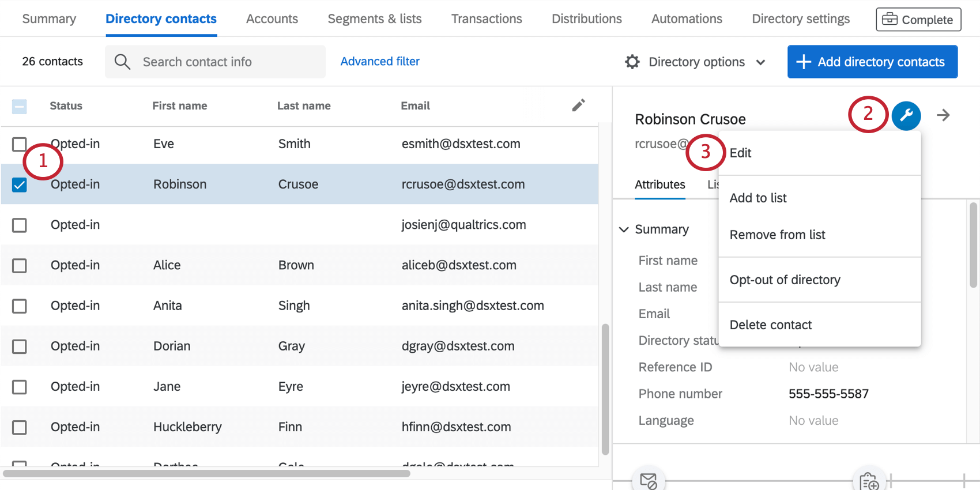The height and width of the screenshot is (490, 980).
Task: Open the Advanced filter link
Action: pos(380,61)
